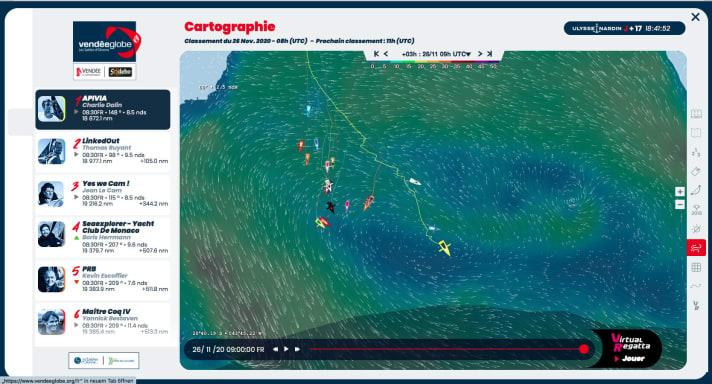
Task: Toggle the 2016 trophy reference icon
Action: click(696, 210)
